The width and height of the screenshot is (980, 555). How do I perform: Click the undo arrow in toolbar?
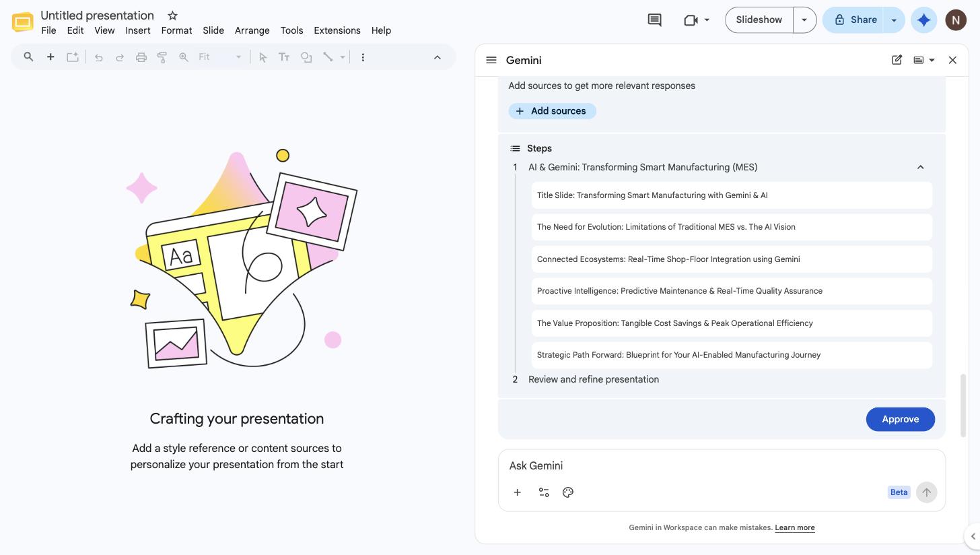point(98,57)
